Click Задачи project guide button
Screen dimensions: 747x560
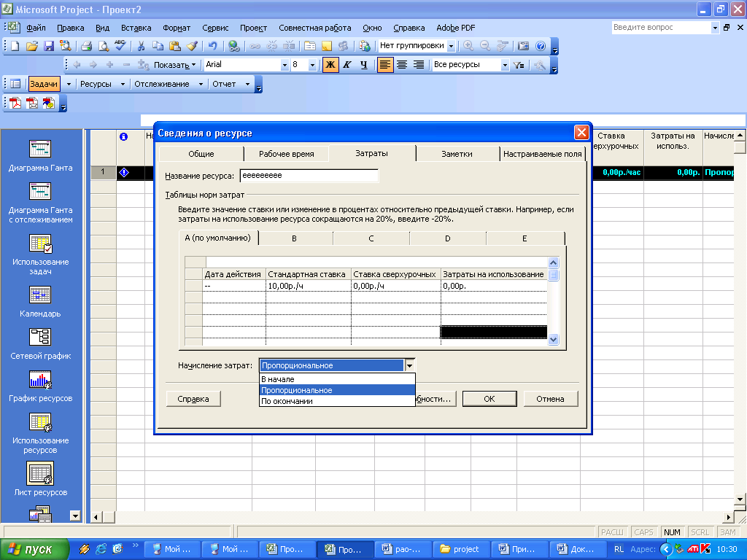(x=44, y=85)
